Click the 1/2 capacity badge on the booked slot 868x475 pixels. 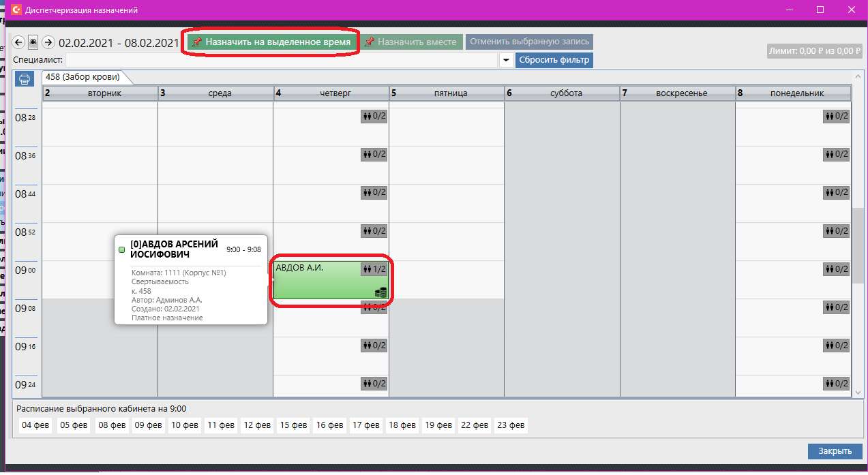pos(374,269)
